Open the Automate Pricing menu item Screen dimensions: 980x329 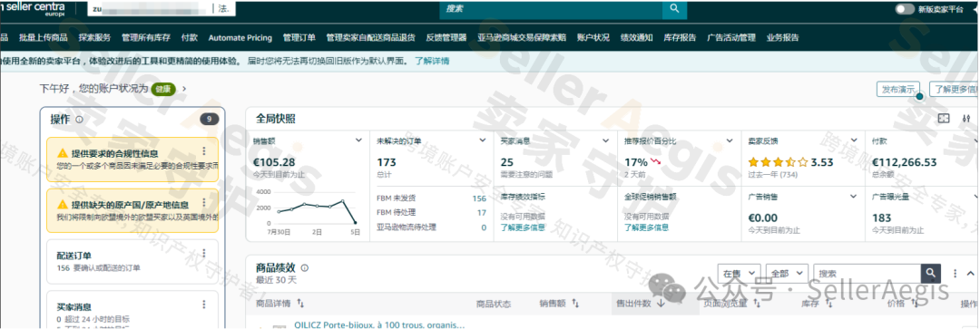coord(240,37)
